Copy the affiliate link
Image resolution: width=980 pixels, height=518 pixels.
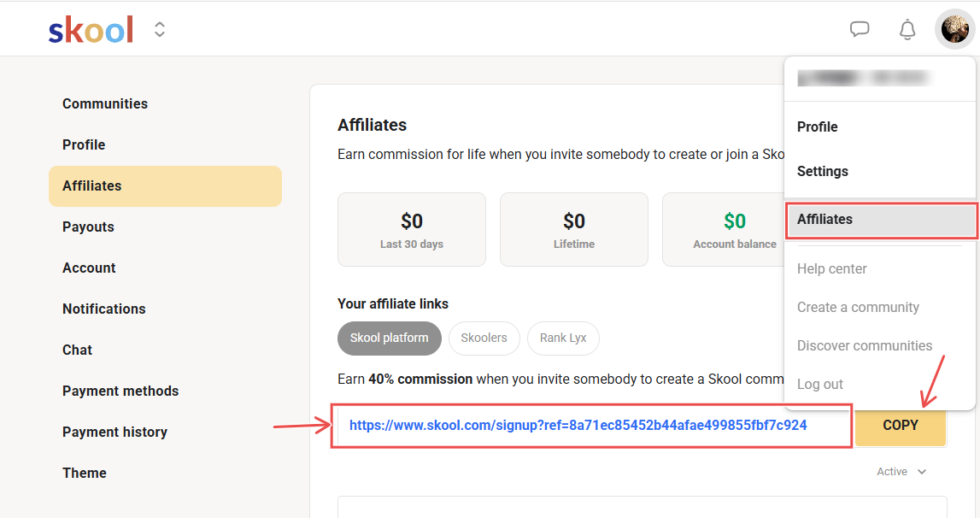pos(900,426)
